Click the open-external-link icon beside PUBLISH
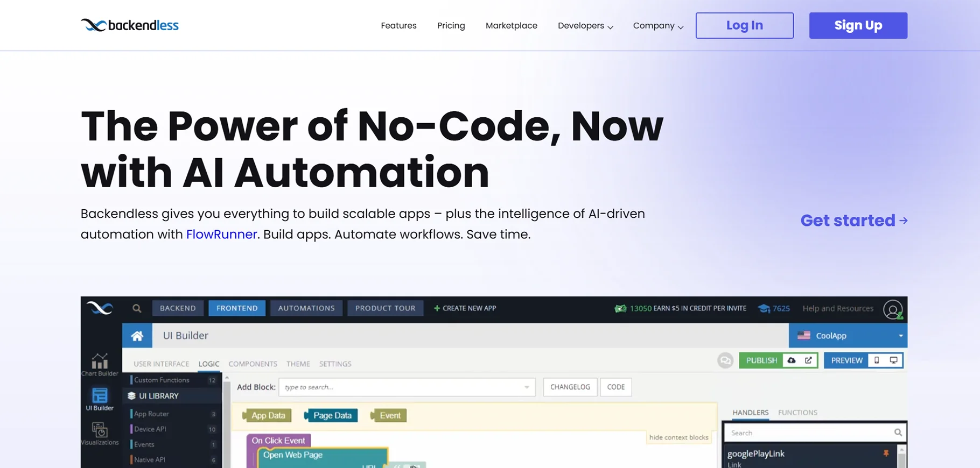The image size is (980, 468). click(x=809, y=360)
